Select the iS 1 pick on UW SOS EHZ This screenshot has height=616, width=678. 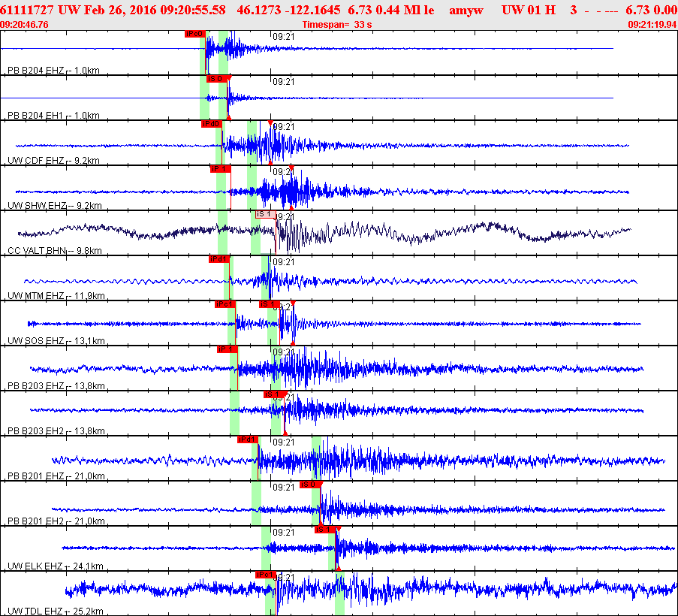pos(269,304)
